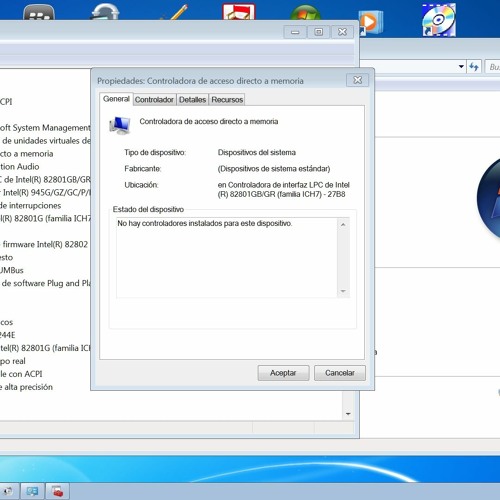This screenshot has height=500, width=500.
Task: Click the leftmost taskbar icon
Action: pyautogui.click(x=8, y=491)
